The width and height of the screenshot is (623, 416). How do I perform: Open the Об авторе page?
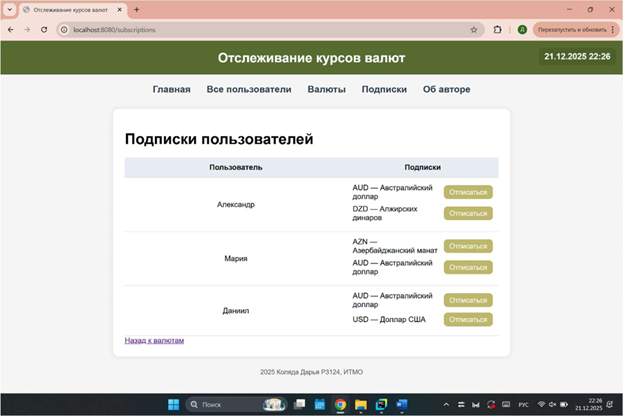point(446,89)
